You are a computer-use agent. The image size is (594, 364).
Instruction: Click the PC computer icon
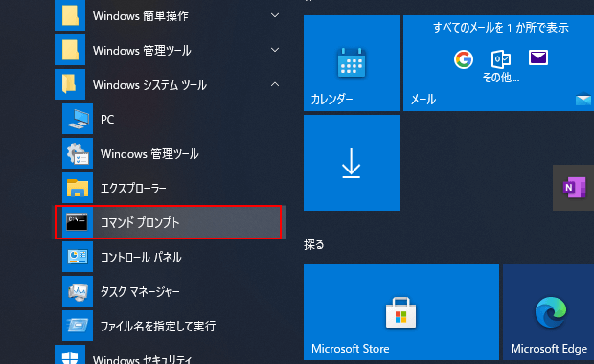point(78,119)
